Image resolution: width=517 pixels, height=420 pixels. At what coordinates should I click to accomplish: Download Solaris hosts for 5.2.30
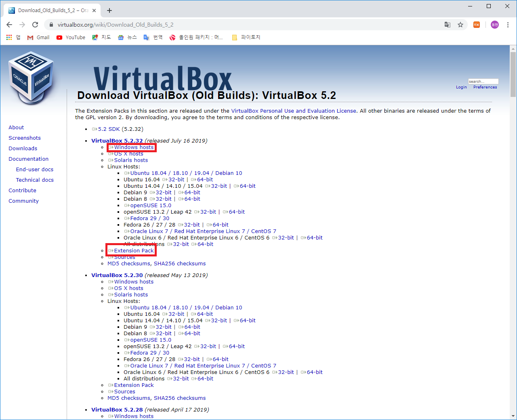click(128, 294)
